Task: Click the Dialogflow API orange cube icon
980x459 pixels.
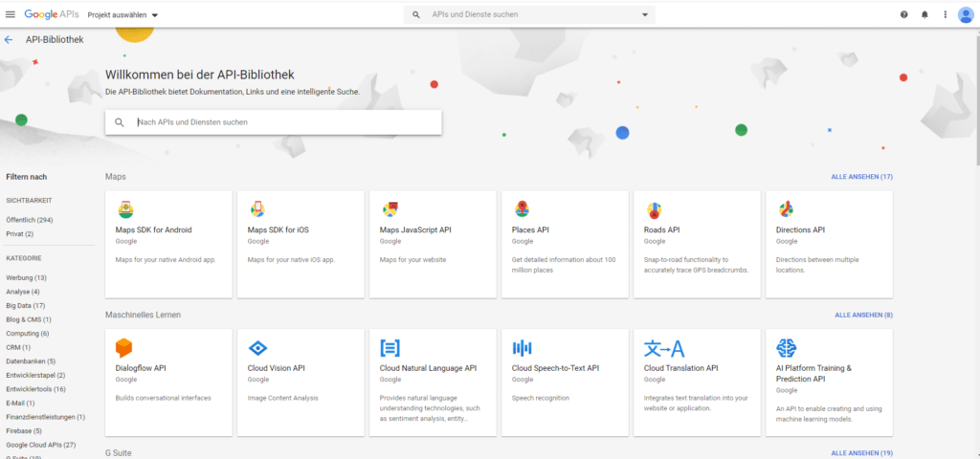Action: click(x=123, y=347)
